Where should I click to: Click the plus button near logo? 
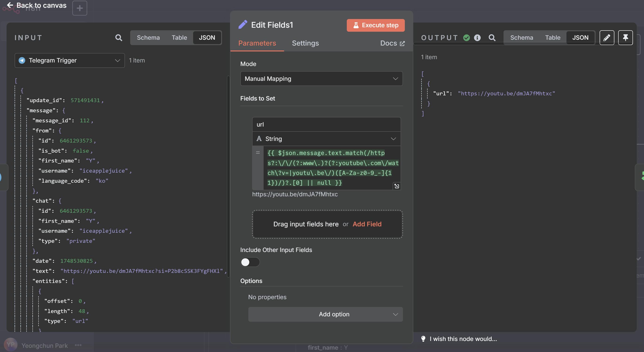79,8
